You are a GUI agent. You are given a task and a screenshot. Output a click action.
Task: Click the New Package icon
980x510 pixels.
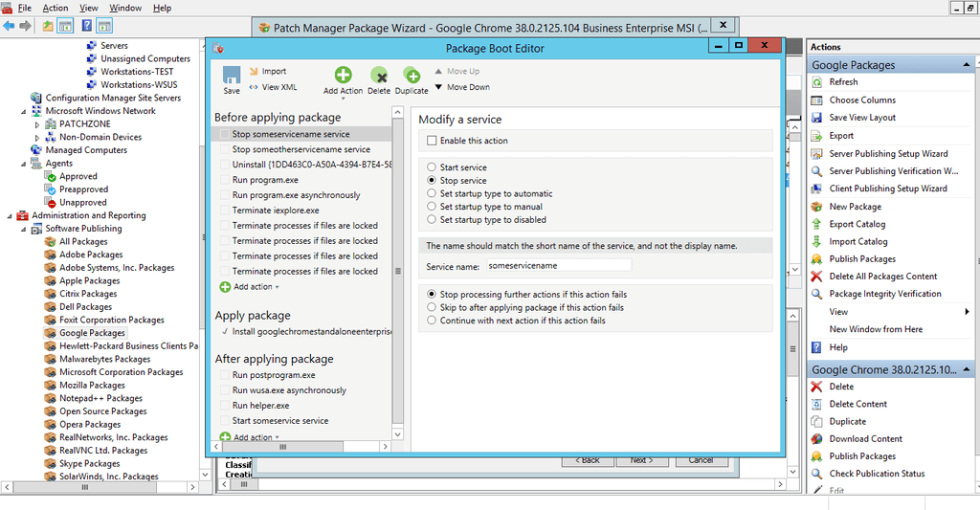(816, 207)
